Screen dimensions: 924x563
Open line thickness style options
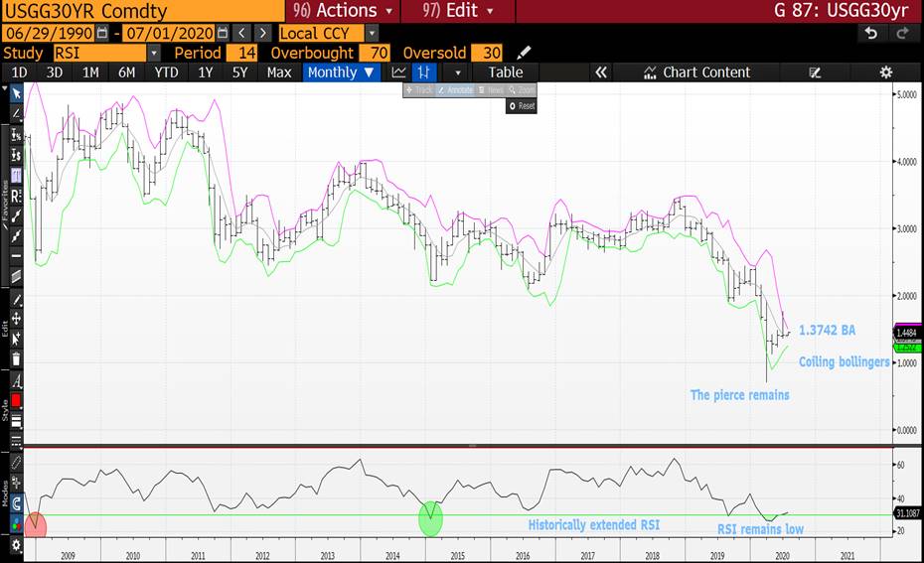(17, 421)
